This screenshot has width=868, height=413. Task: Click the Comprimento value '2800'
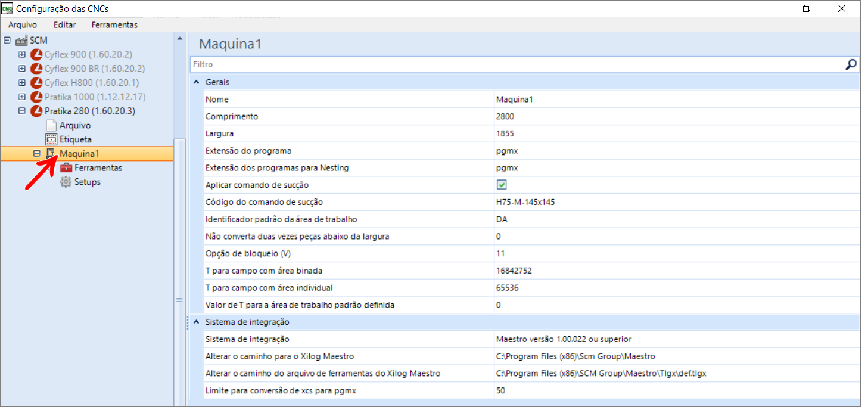[505, 117]
